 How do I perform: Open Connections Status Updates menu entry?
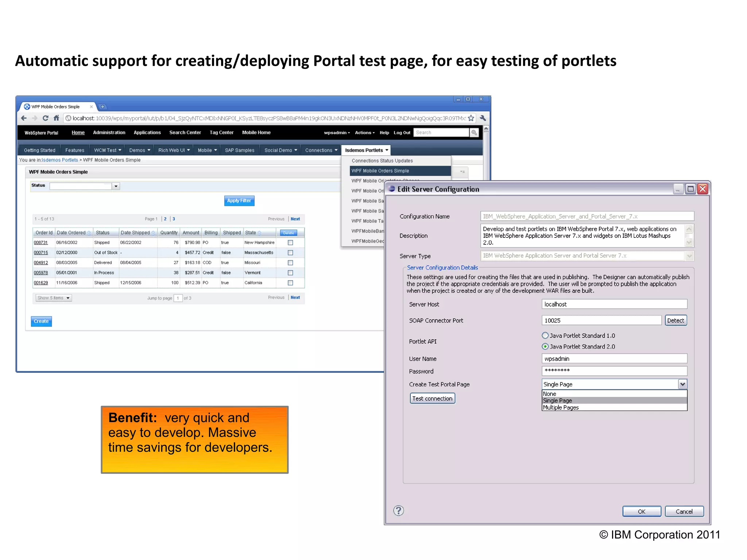pos(382,161)
